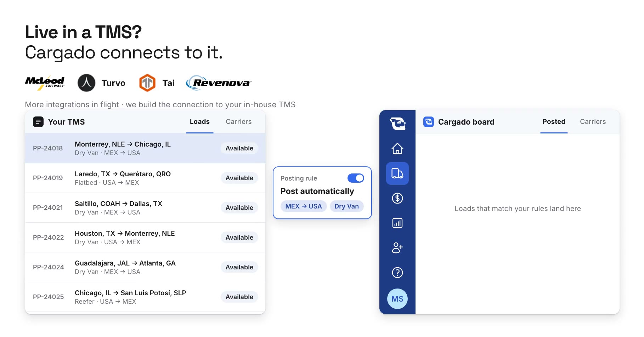Click the Cargado board header icon
This screenshot has height=337, width=644.
[429, 122]
